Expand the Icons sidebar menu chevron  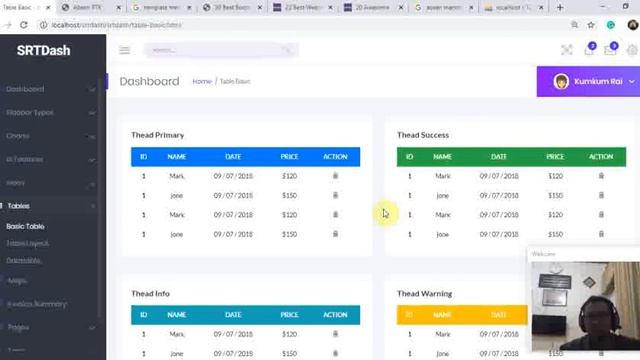[x=92, y=184]
